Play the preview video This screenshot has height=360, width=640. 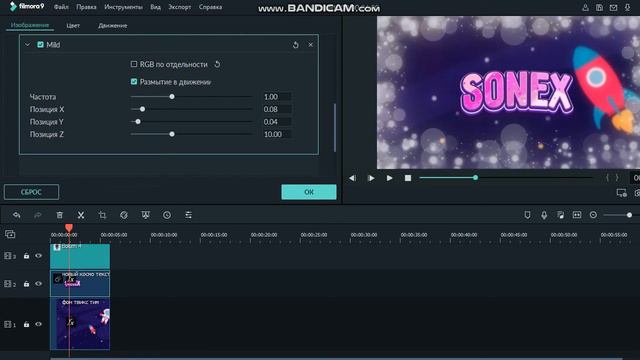point(389,178)
